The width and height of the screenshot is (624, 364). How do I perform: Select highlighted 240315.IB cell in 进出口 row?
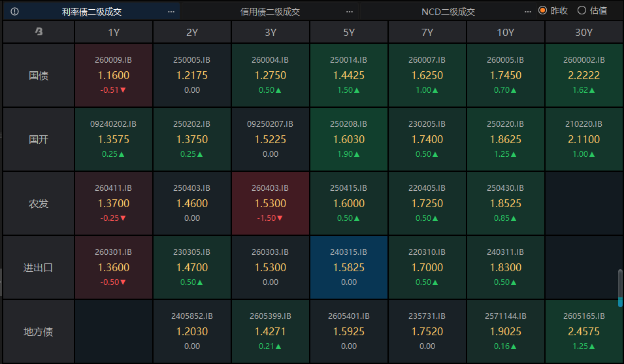click(x=349, y=267)
